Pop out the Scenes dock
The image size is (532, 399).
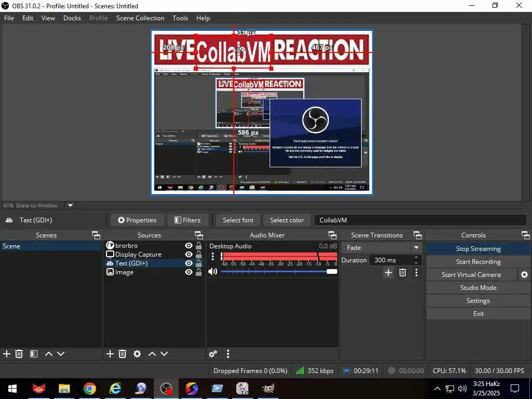[x=96, y=235]
